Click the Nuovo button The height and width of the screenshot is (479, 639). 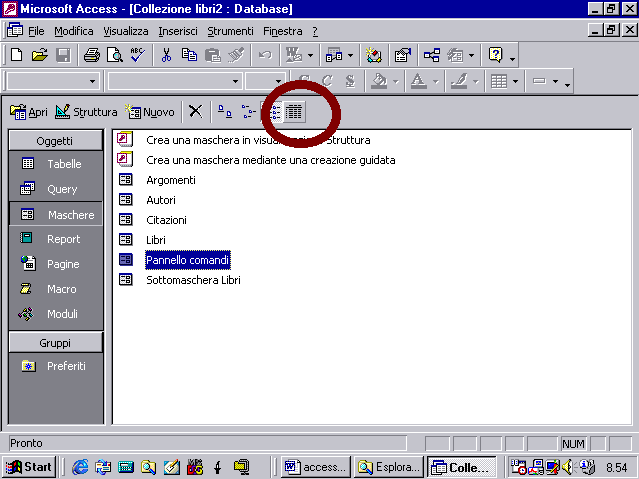click(x=150, y=112)
